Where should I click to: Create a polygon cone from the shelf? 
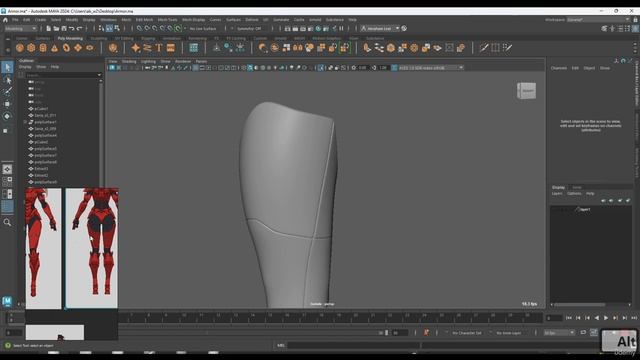tap(54, 48)
